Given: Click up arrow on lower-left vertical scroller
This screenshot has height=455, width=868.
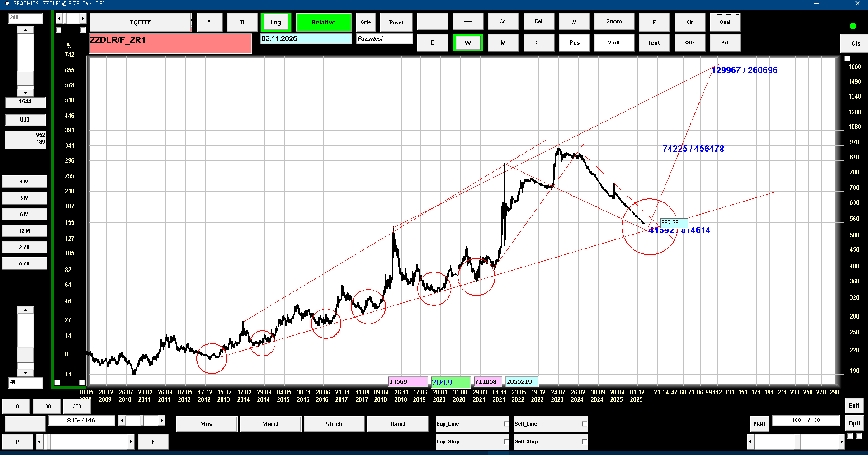Looking at the screenshot, I should (25, 310).
